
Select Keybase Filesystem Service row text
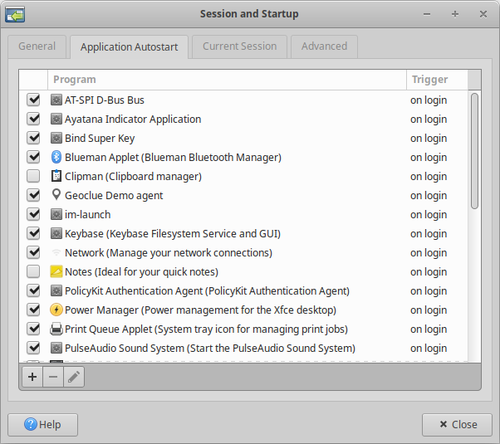[173, 234]
